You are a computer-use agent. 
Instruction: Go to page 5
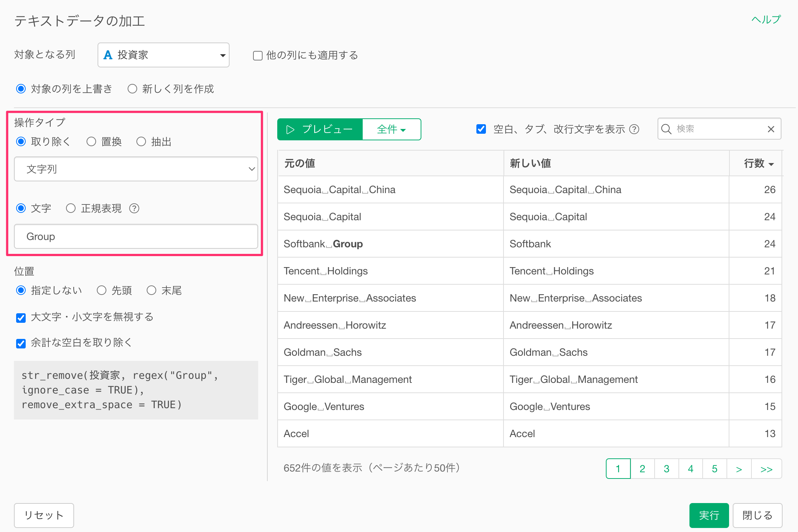(715, 469)
